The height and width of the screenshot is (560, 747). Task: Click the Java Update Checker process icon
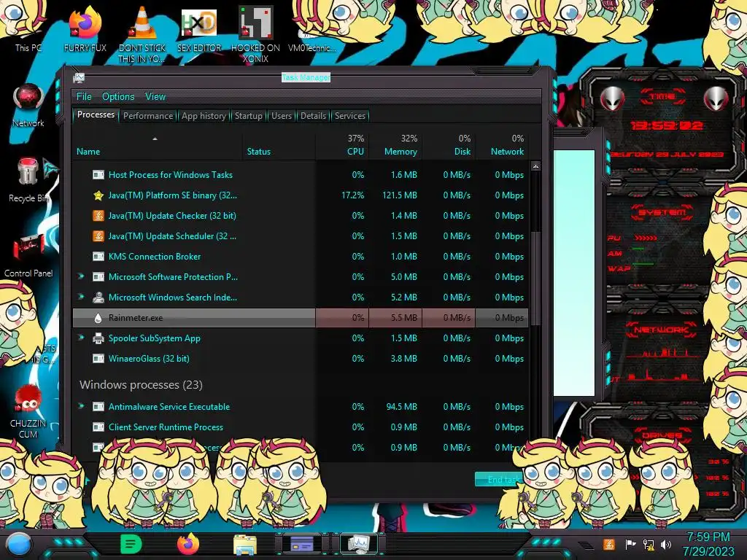pos(98,216)
